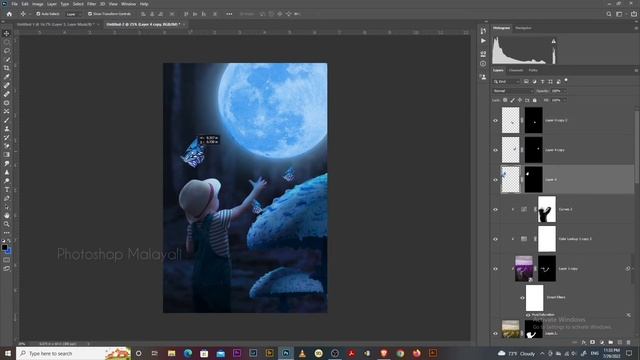
Task: Hide the Layer 4 copy layer
Action: [x=496, y=150]
